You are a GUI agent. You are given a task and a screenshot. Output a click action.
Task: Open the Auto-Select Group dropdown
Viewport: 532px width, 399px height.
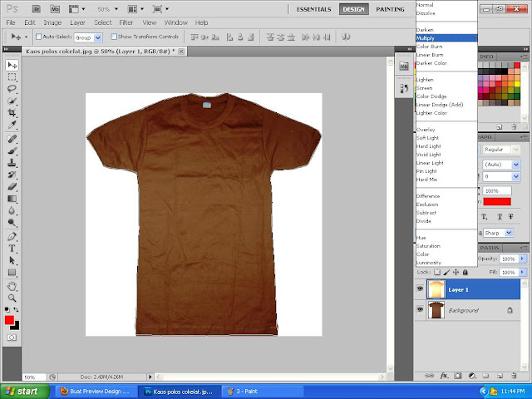(x=98, y=37)
